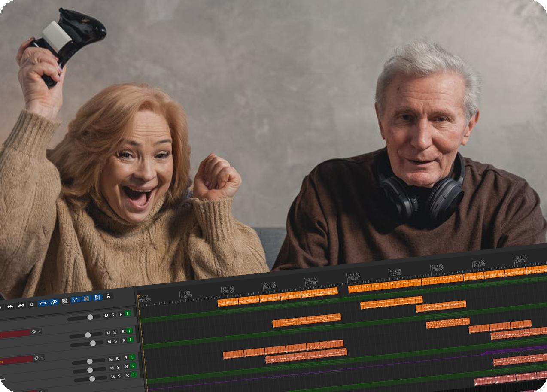547x392 pixels.
Task: Select the red folder header ending in 'ne'
Action: (x=16, y=359)
